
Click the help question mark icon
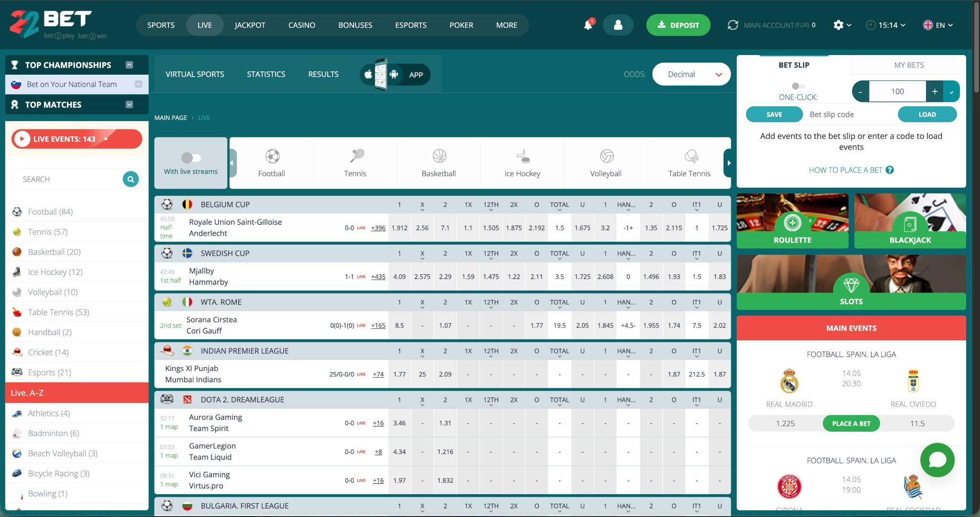click(x=890, y=170)
